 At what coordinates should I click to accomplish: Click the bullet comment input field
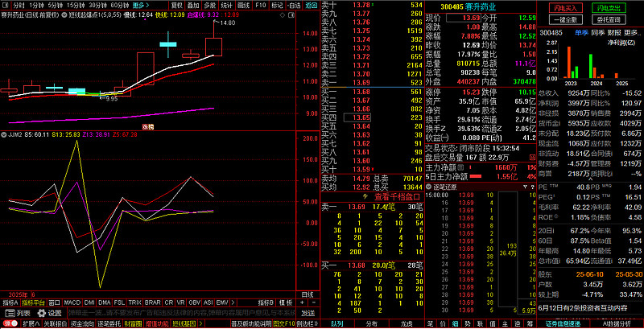(x=181, y=313)
